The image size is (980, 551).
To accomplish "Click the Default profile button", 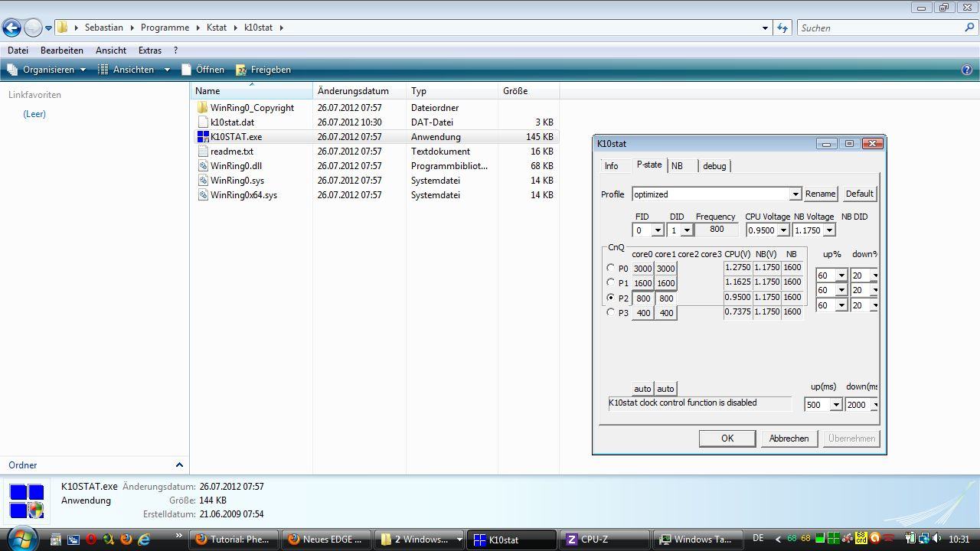I will click(x=859, y=194).
